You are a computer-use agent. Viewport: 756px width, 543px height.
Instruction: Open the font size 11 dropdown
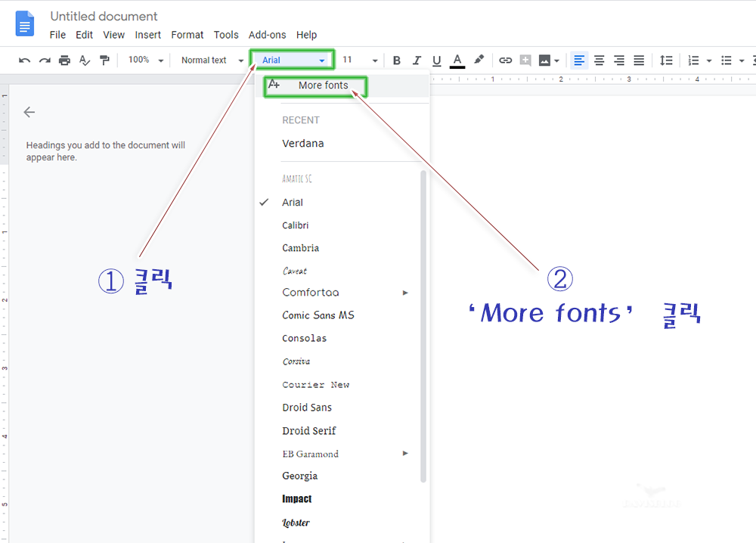point(360,61)
